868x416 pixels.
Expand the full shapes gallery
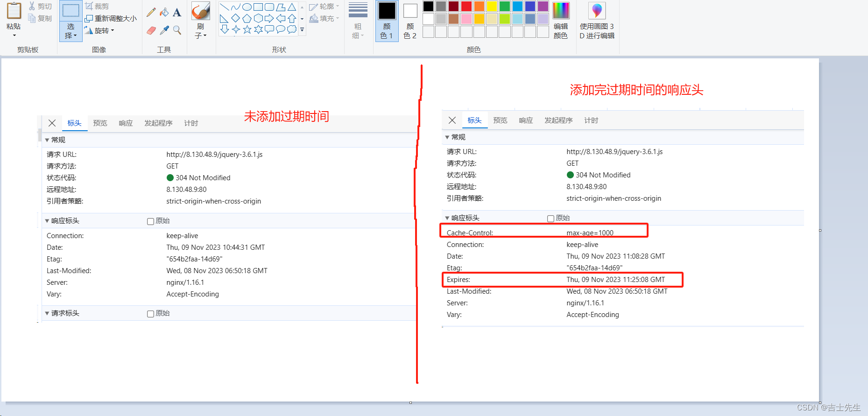point(302,29)
